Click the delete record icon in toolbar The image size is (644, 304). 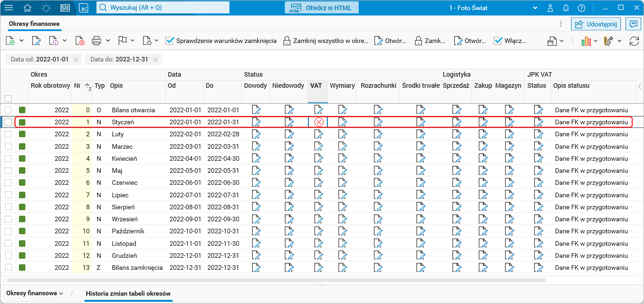pyautogui.click(x=79, y=41)
